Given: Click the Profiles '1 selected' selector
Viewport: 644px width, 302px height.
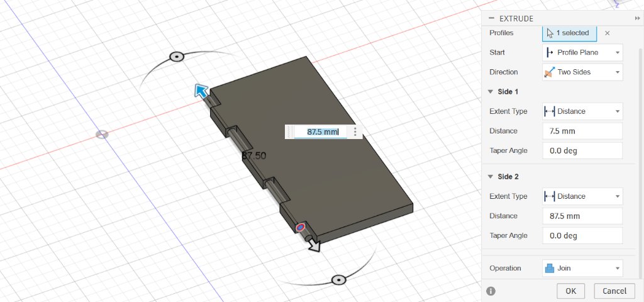Looking at the screenshot, I should point(569,33).
